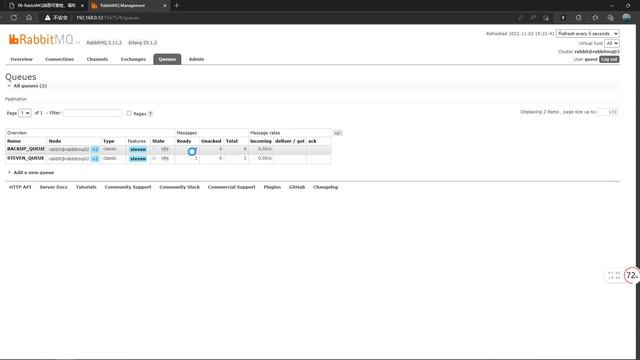The width and height of the screenshot is (640, 360).
Task: Click the +2 mirror badge for STEVEN_QUEUE
Action: 95,159
